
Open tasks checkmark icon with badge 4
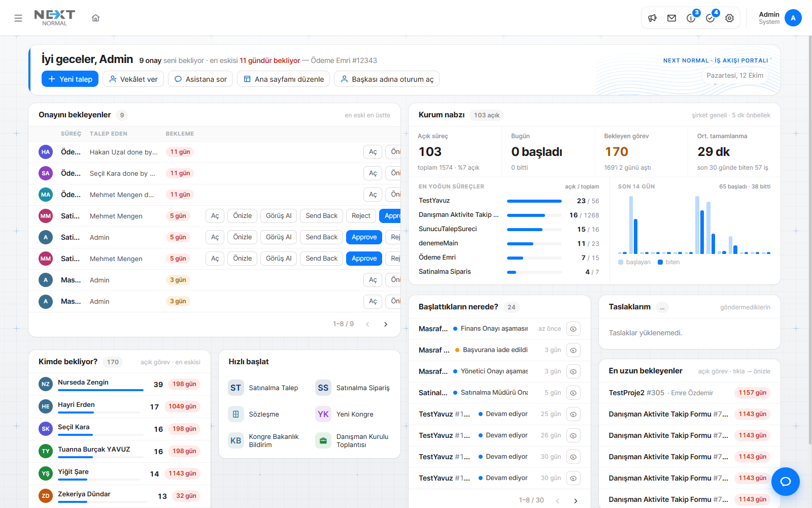coord(710,18)
